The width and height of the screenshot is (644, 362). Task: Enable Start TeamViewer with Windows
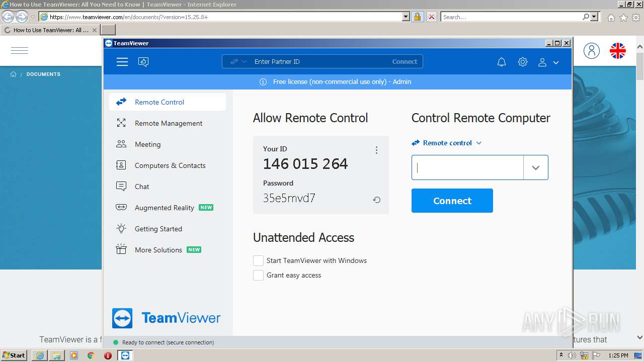pyautogui.click(x=258, y=260)
